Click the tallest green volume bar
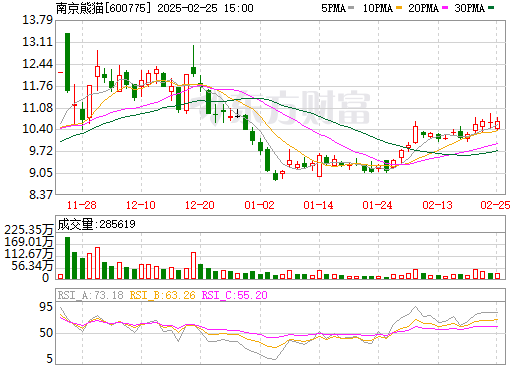This screenshot has height=365, width=520. coord(67,258)
